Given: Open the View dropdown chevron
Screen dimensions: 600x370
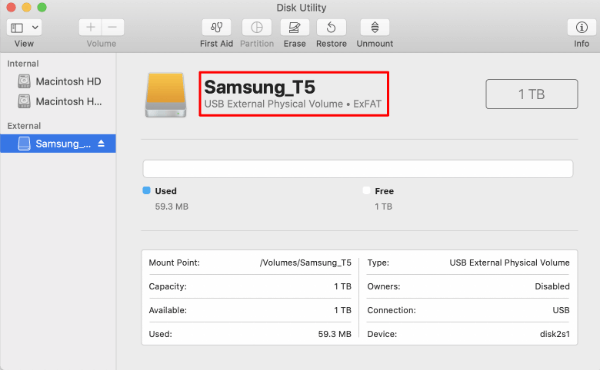Looking at the screenshot, I should coord(35,28).
